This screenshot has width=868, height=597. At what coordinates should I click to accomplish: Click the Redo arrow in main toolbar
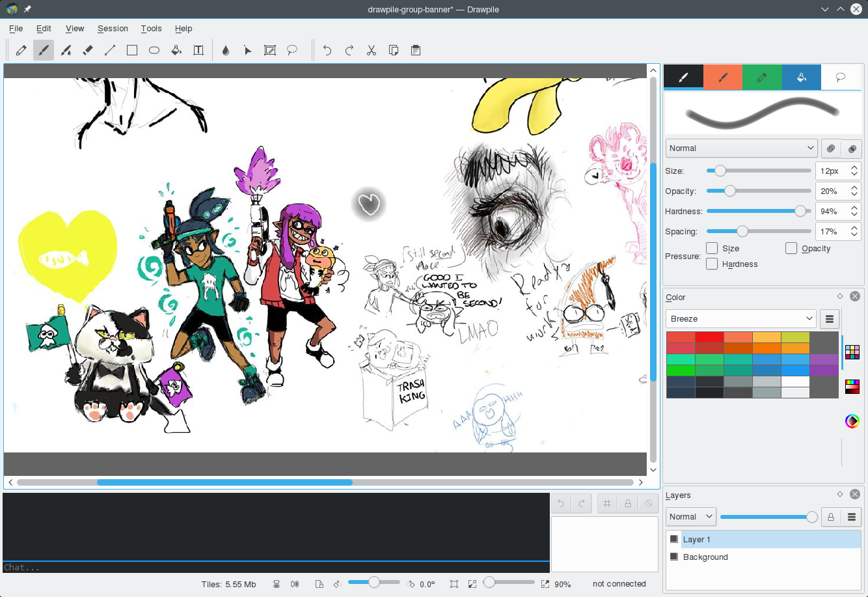pyautogui.click(x=349, y=50)
